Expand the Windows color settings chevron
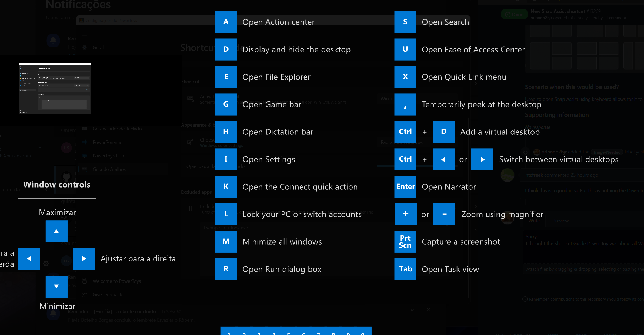Image resolution: width=644 pixels, height=335 pixels. click(475, 143)
